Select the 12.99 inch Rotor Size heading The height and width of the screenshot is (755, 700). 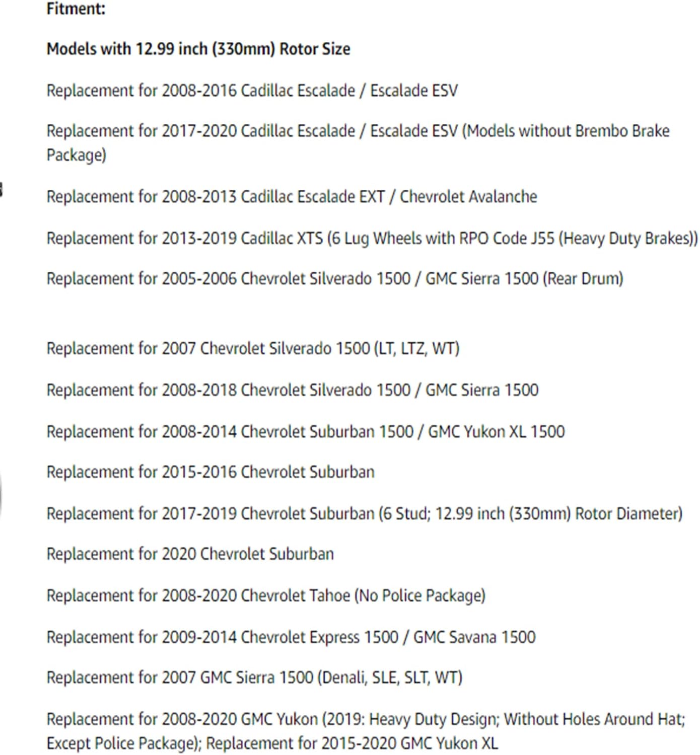(198, 49)
